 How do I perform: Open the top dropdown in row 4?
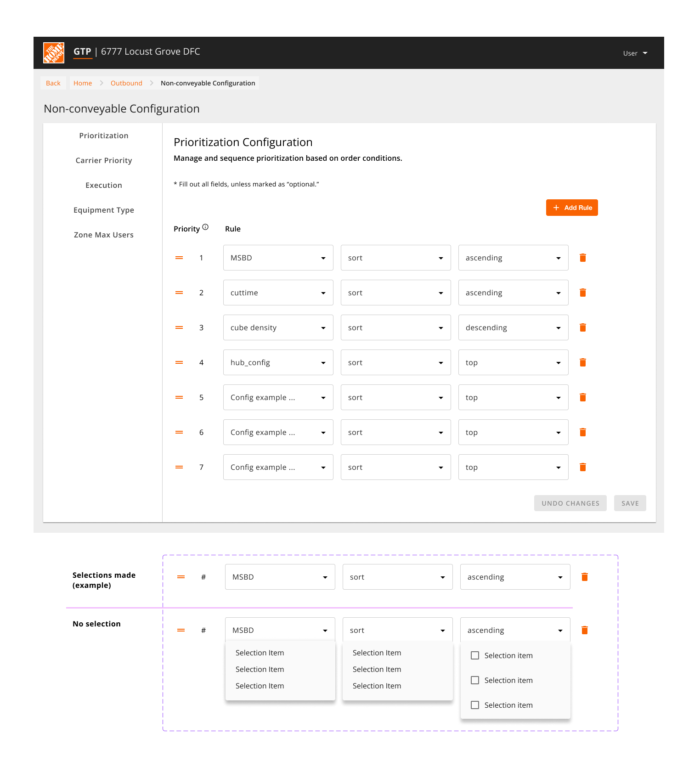pyautogui.click(x=514, y=362)
